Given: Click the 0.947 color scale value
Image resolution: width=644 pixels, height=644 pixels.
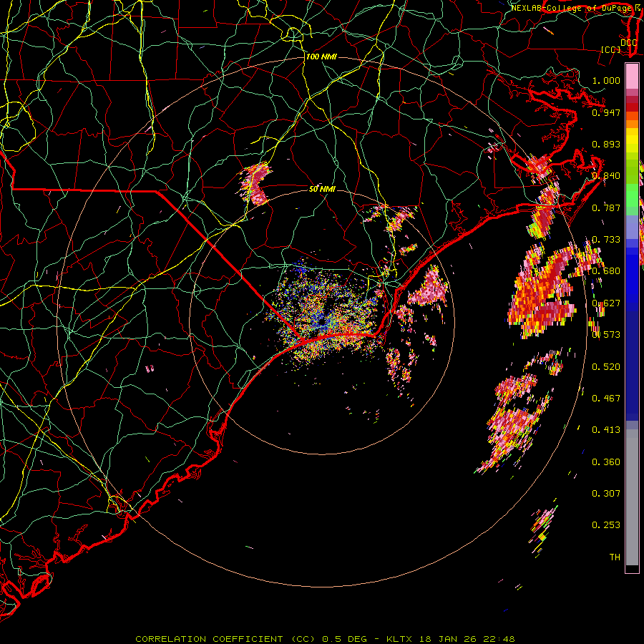Looking at the screenshot, I should click(606, 112).
